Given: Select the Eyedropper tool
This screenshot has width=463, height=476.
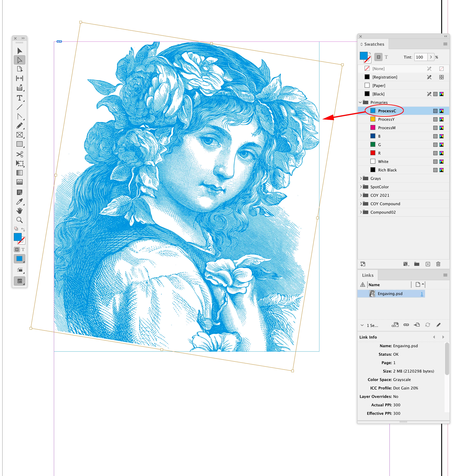Looking at the screenshot, I should click(19, 202).
